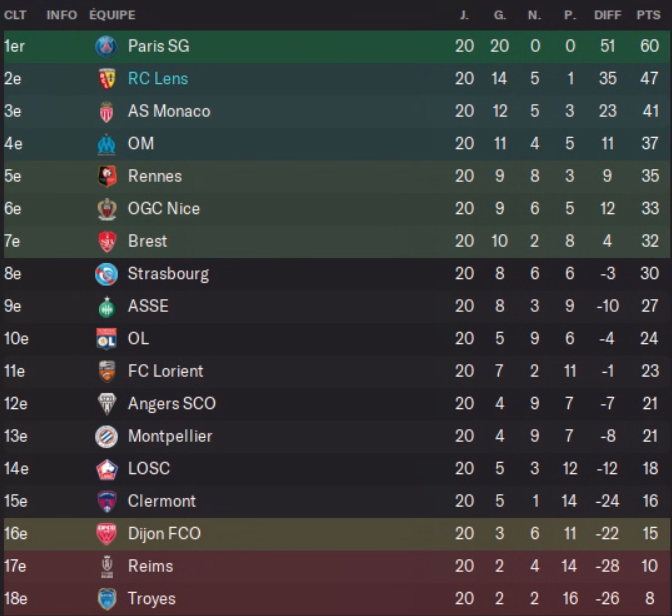Sort standings by DIFF column header

coord(607,15)
